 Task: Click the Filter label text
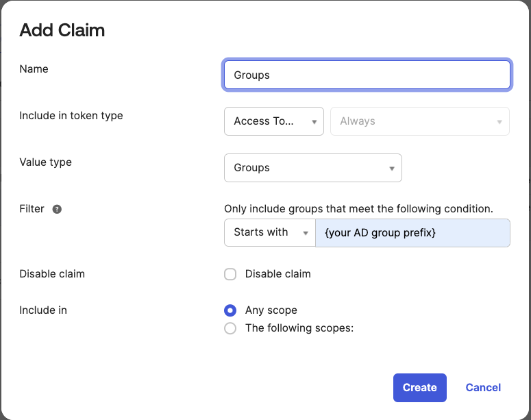coord(32,209)
